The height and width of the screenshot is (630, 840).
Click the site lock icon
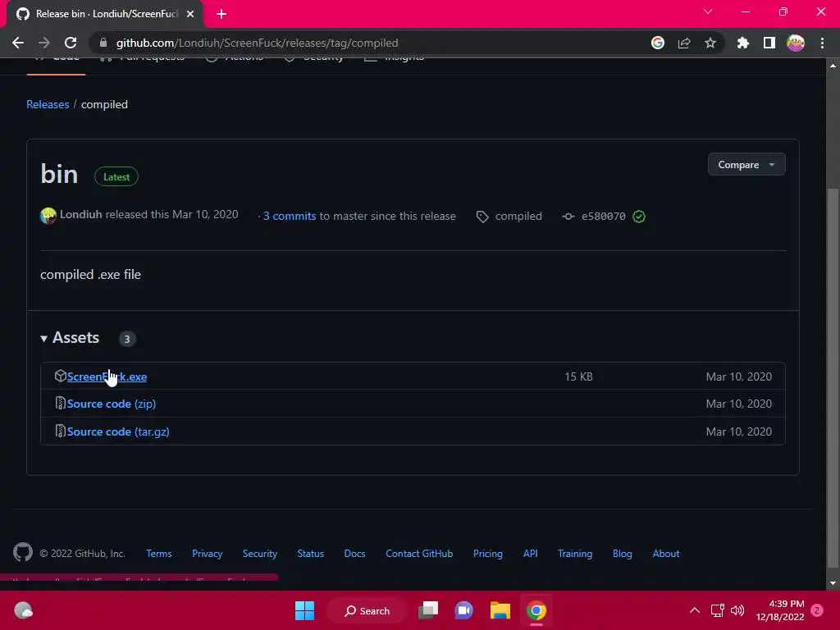pyautogui.click(x=103, y=43)
